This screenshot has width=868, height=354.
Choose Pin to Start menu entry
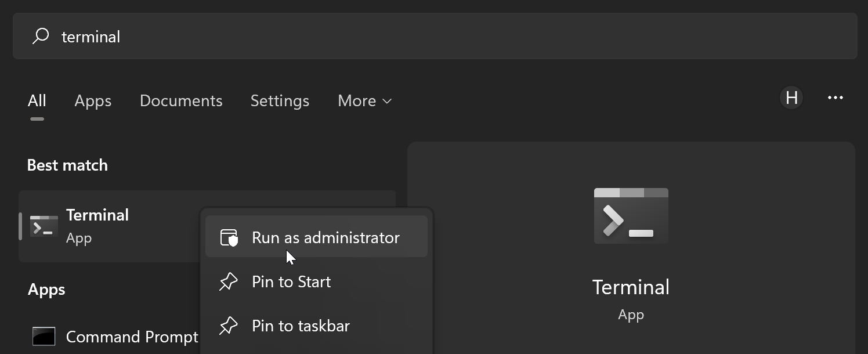pyautogui.click(x=291, y=282)
